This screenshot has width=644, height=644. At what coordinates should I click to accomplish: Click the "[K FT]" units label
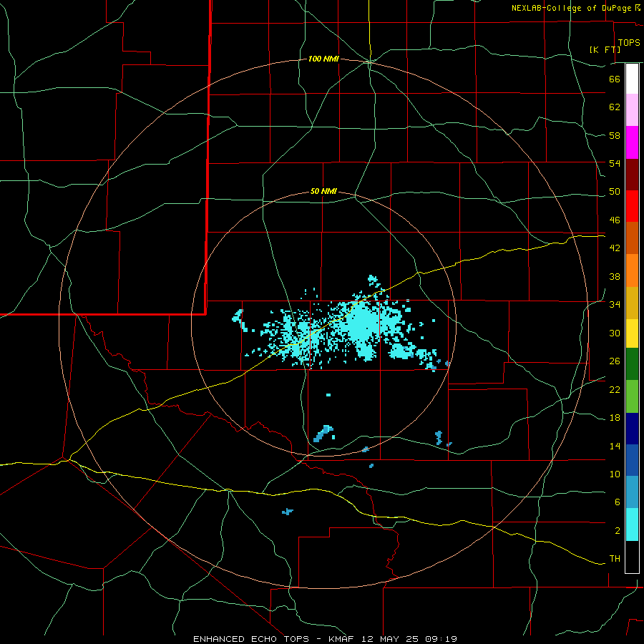coord(605,49)
